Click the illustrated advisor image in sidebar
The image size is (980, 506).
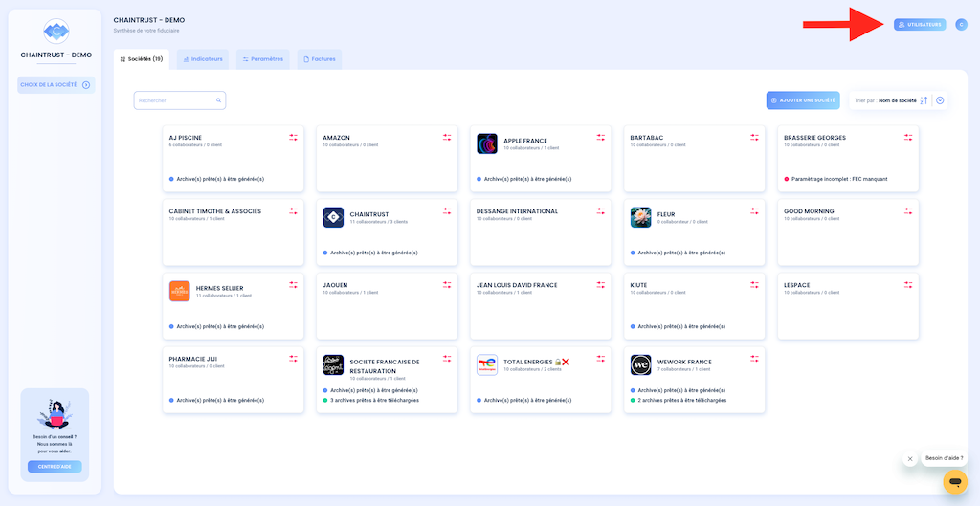point(55,413)
